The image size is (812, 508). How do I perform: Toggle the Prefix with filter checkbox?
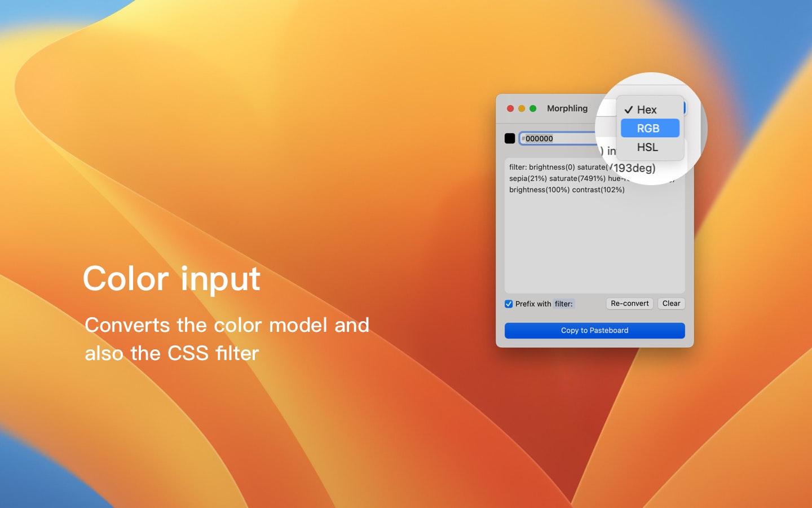tap(509, 304)
